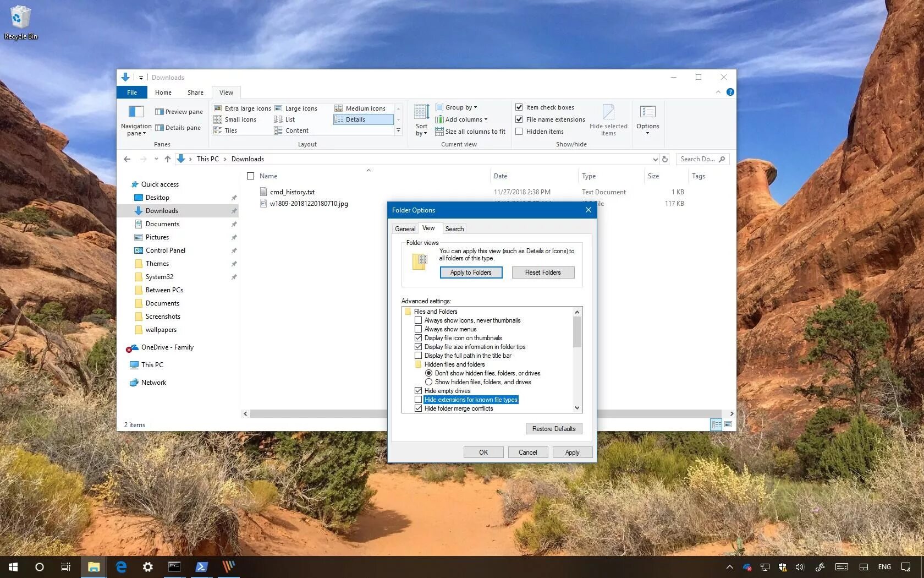The width and height of the screenshot is (924, 578).
Task: Click the Help question mark icon
Action: 730,92
